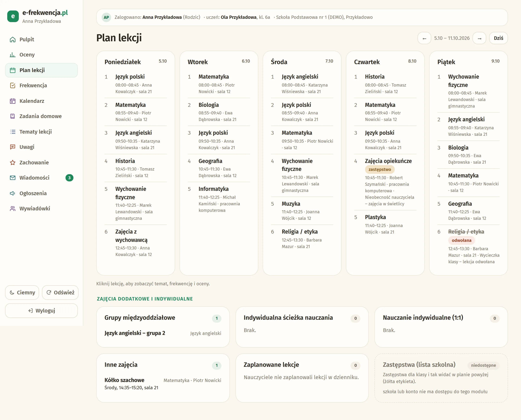Click the Zadania domowe notebook icon
521x420 pixels.
tap(12, 116)
